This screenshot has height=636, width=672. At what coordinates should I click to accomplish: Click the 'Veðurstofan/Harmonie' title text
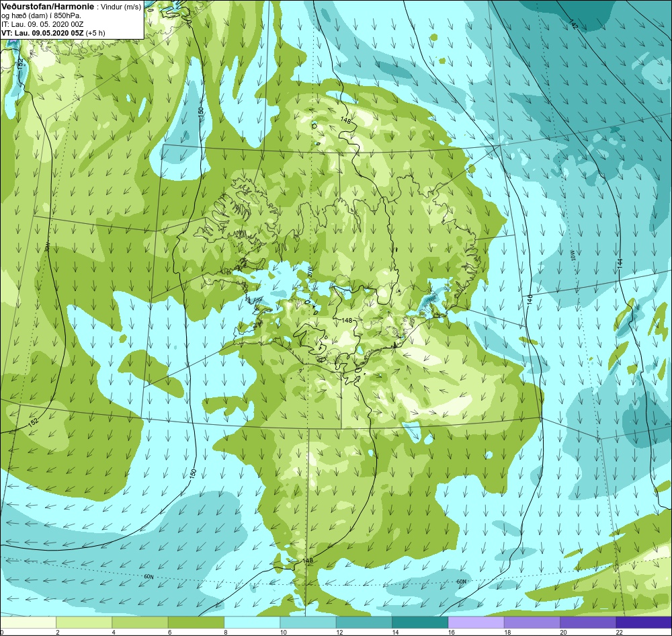(x=47, y=7)
